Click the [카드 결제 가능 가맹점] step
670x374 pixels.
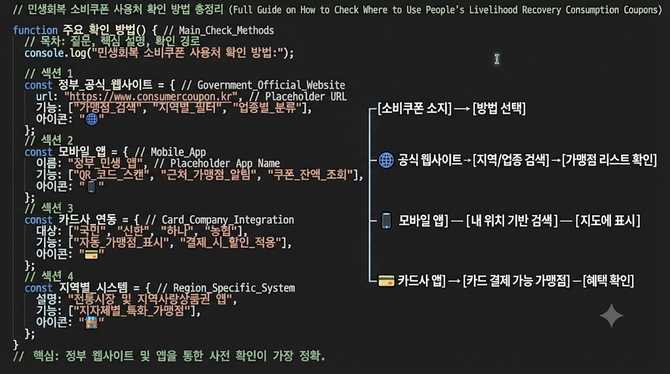516,281
